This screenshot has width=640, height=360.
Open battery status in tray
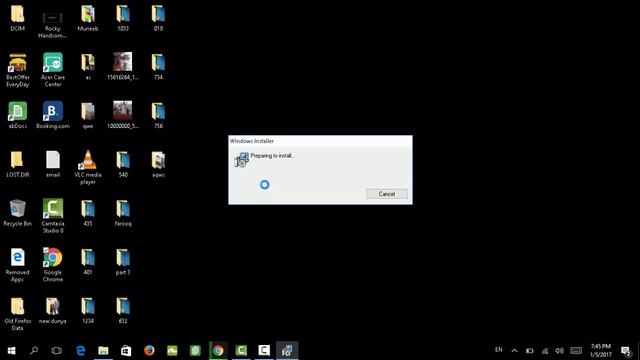point(530,351)
